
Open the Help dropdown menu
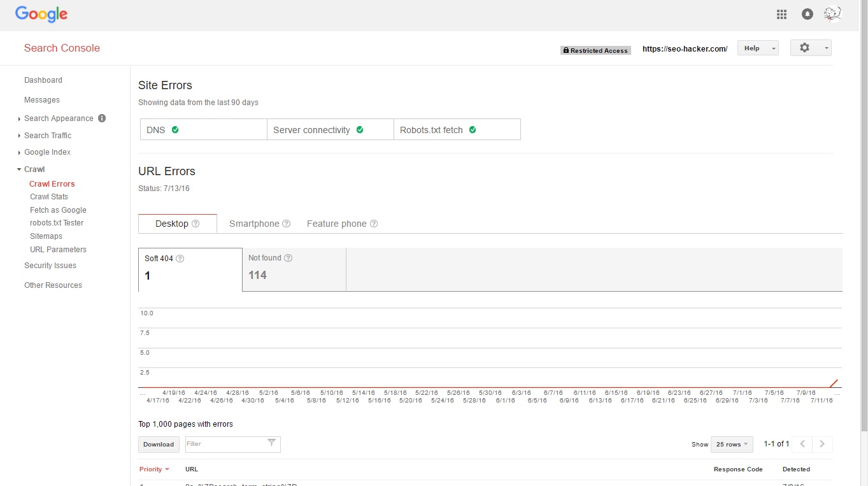pos(758,48)
